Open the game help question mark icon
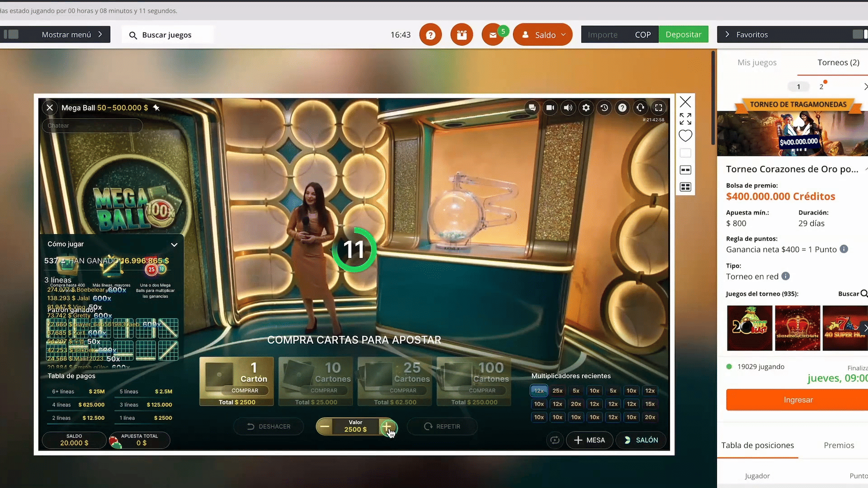Image resolution: width=868 pixels, height=488 pixels. [x=623, y=108]
